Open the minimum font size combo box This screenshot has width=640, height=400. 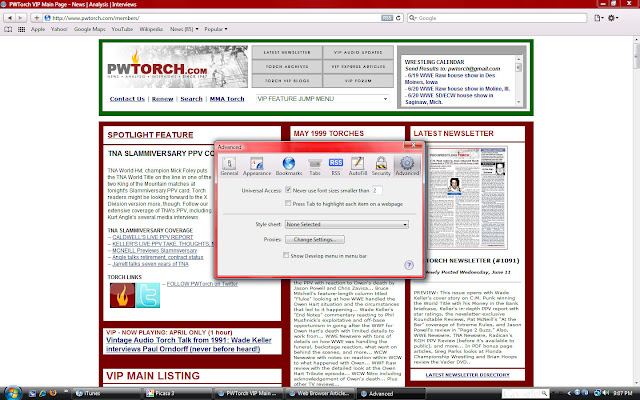point(377,190)
